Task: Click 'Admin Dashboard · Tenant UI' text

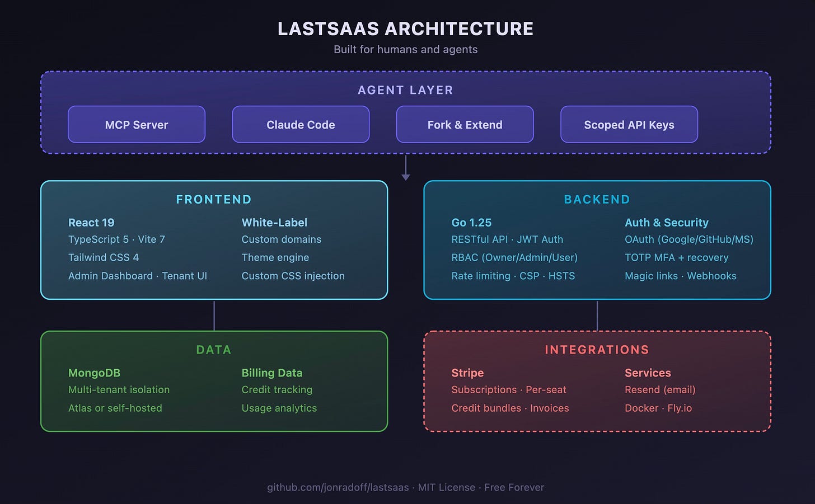Action: coord(138,276)
